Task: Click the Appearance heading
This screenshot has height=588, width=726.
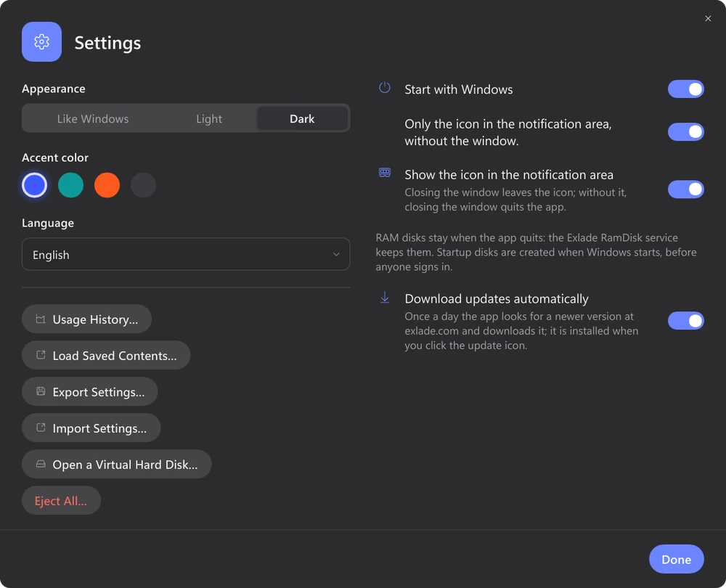Action: [53, 89]
